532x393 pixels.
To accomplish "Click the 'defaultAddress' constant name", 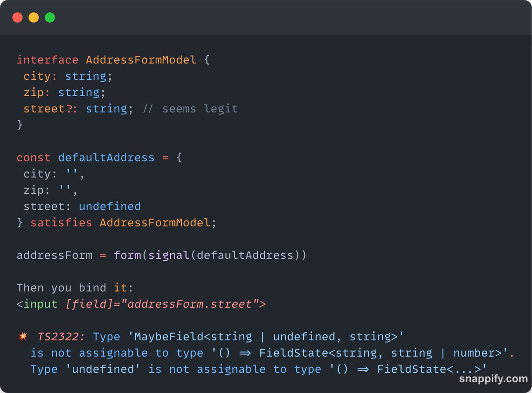I will tap(106, 157).
